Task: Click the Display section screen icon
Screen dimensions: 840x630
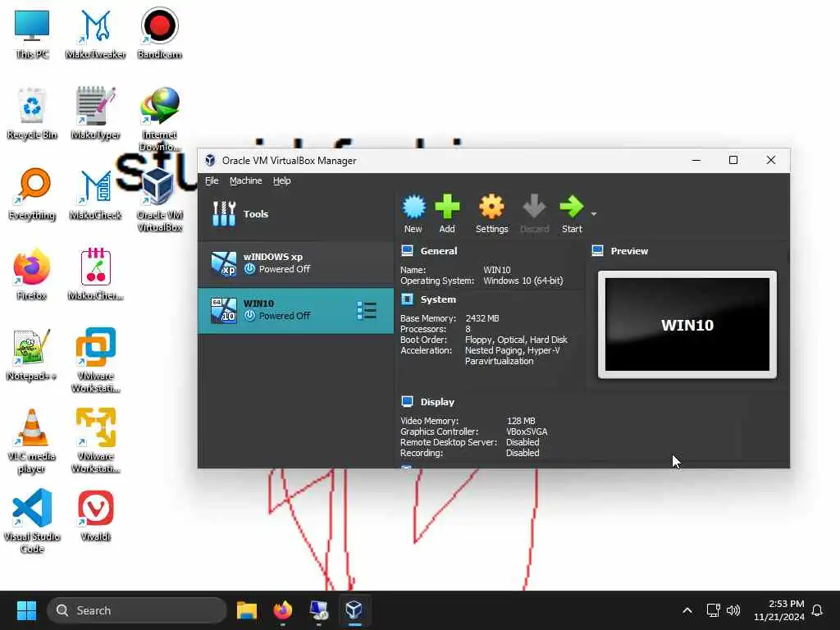Action: (407, 401)
